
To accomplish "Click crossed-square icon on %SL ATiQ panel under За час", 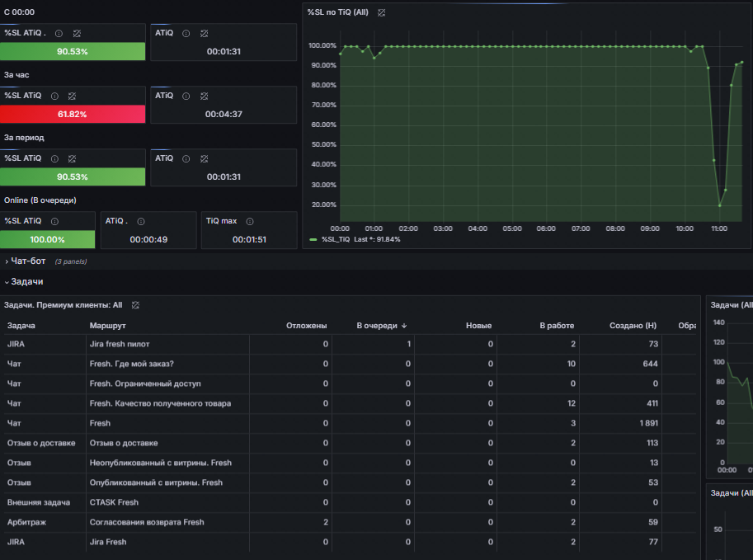I will point(73,96).
